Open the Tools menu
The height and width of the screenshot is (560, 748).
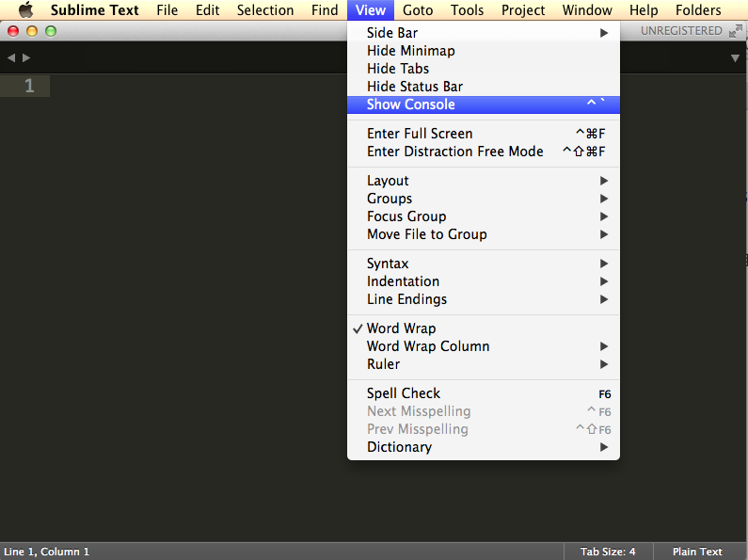click(467, 10)
